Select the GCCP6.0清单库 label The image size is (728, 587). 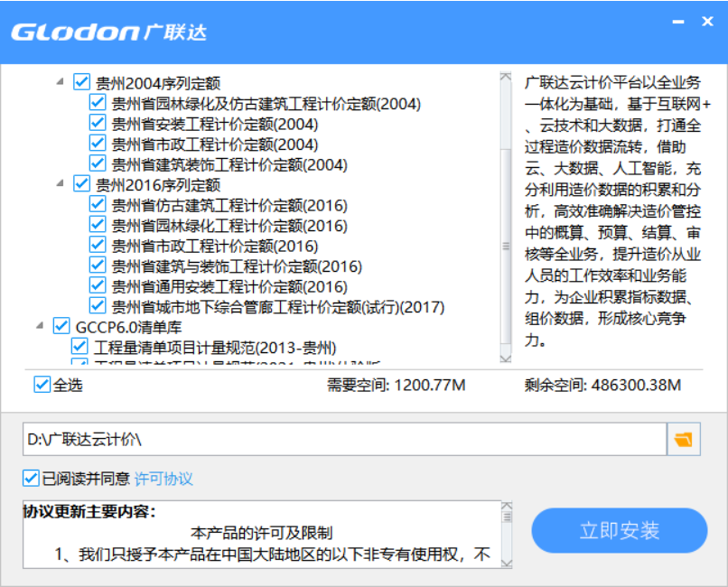click(128, 327)
